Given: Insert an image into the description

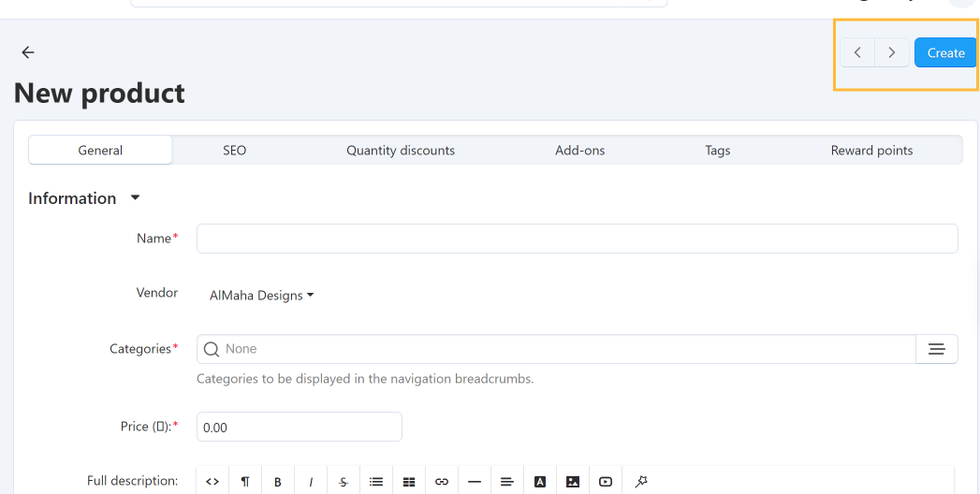Looking at the screenshot, I should (573, 482).
